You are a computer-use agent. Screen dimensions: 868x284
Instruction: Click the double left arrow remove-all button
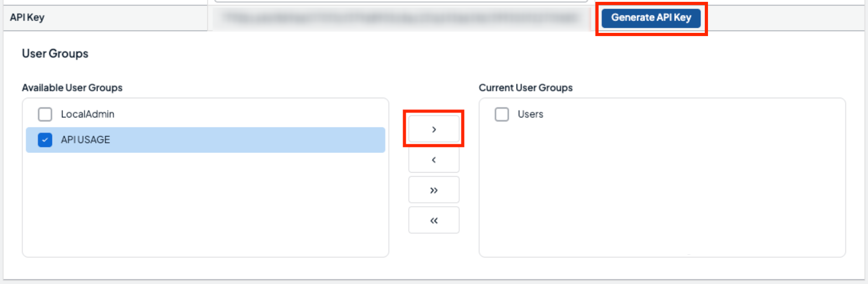click(434, 221)
